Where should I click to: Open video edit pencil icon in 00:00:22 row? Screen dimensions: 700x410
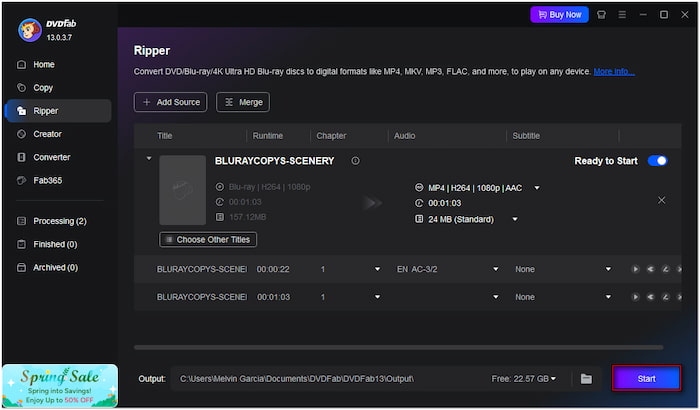pos(666,269)
